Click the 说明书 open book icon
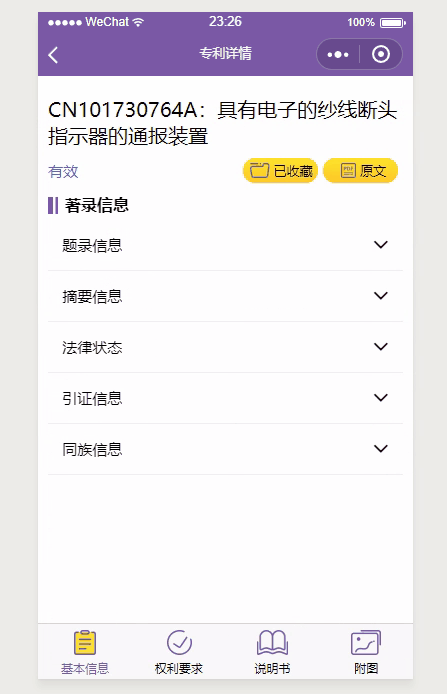This screenshot has height=694, width=447. (272, 642)
